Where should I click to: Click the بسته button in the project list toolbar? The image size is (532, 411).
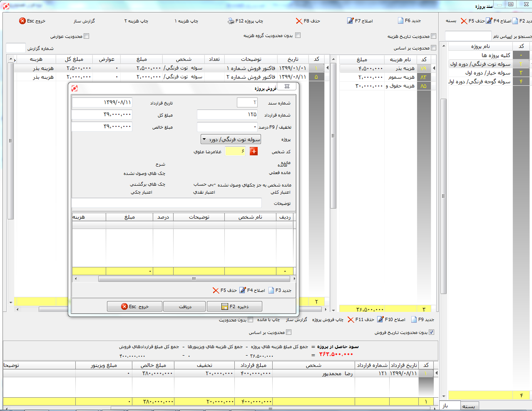(451, 21)
